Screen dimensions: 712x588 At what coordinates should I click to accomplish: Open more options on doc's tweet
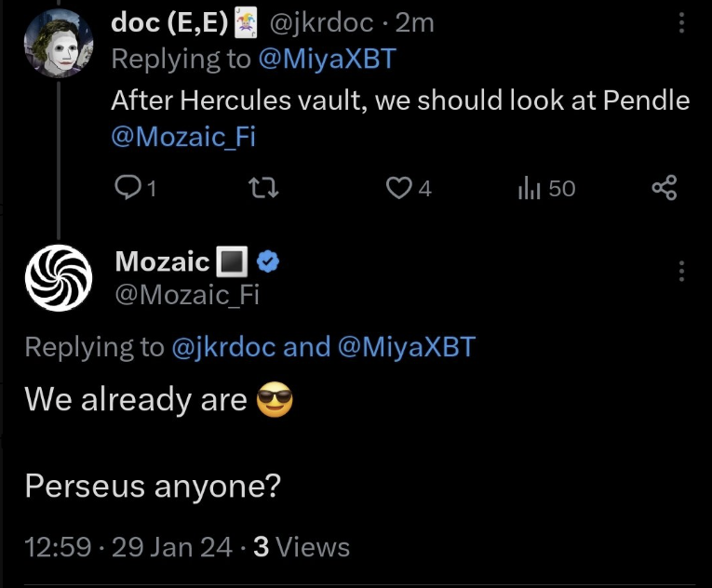(x=682, y=23)
